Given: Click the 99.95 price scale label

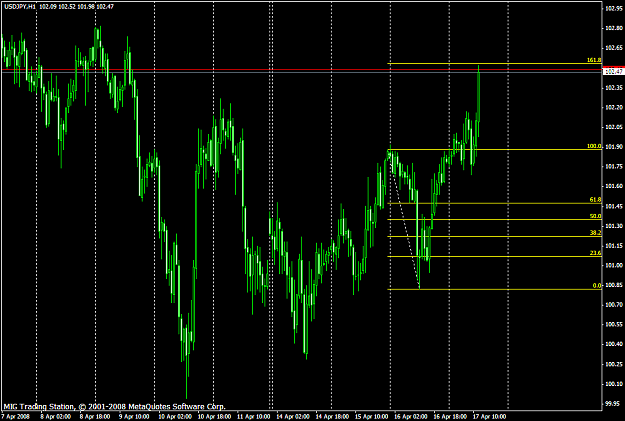Looking at the screenshot, I should 614,403.
